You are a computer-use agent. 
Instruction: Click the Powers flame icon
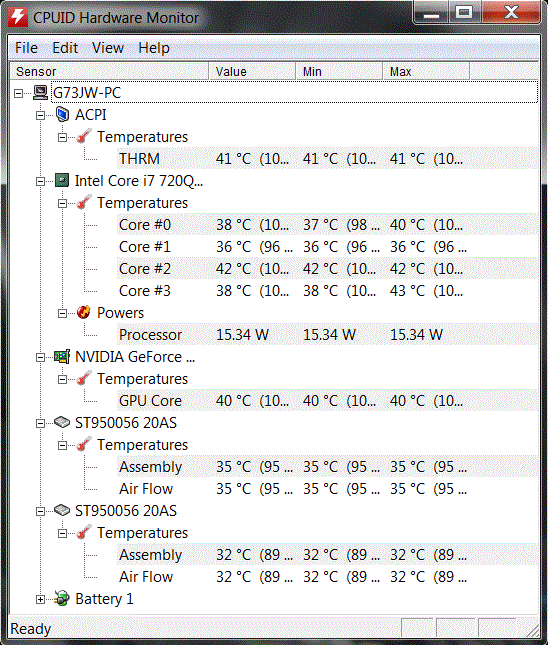click(84, 312)
